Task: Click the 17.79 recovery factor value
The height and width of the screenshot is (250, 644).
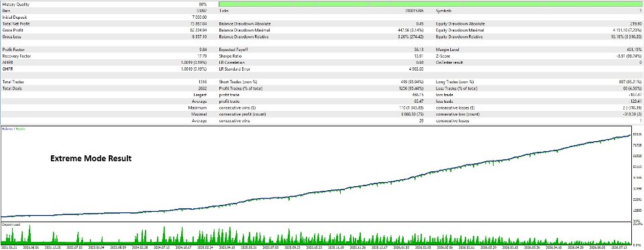Action: coord(202,56)
